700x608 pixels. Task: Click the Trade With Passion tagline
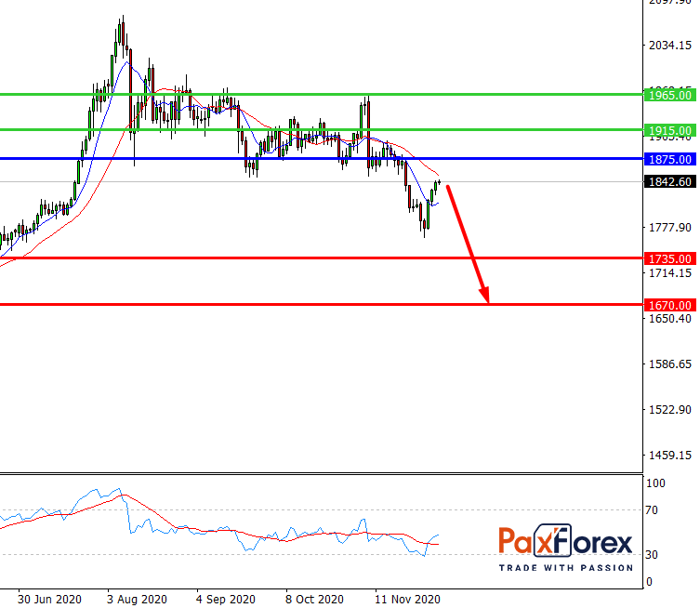click(x=565, y=567)
